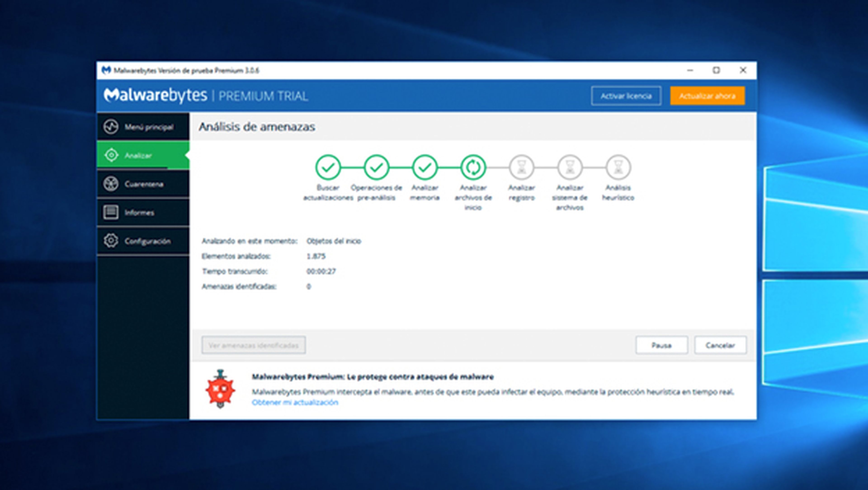Click the Análisis heurístico hourglass step
This screenshot has height=490, width=868.
click(618, 167)
